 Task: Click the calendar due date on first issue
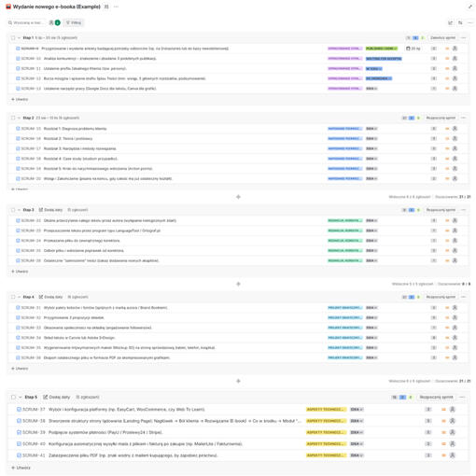pos(413,49)
